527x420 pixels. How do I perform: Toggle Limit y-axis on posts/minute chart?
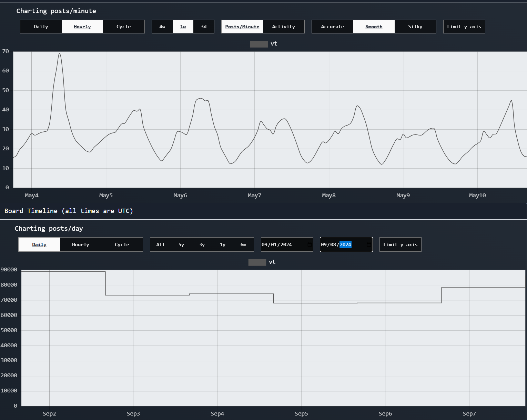coord(464,27)
